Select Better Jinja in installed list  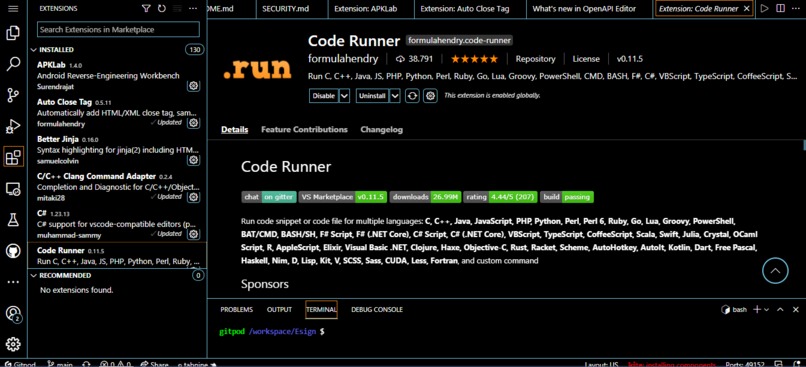coord(117,150)
